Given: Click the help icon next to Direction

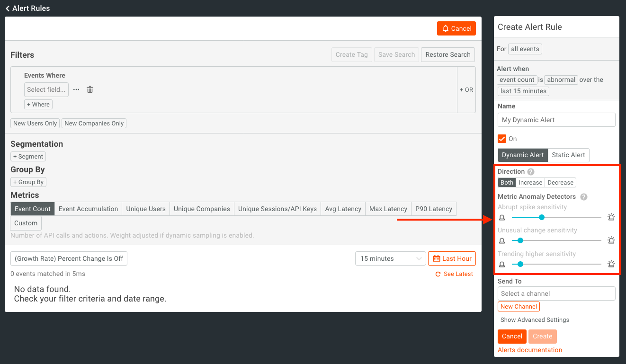Looking at the screenshot, I should click(x=531, y=172).
